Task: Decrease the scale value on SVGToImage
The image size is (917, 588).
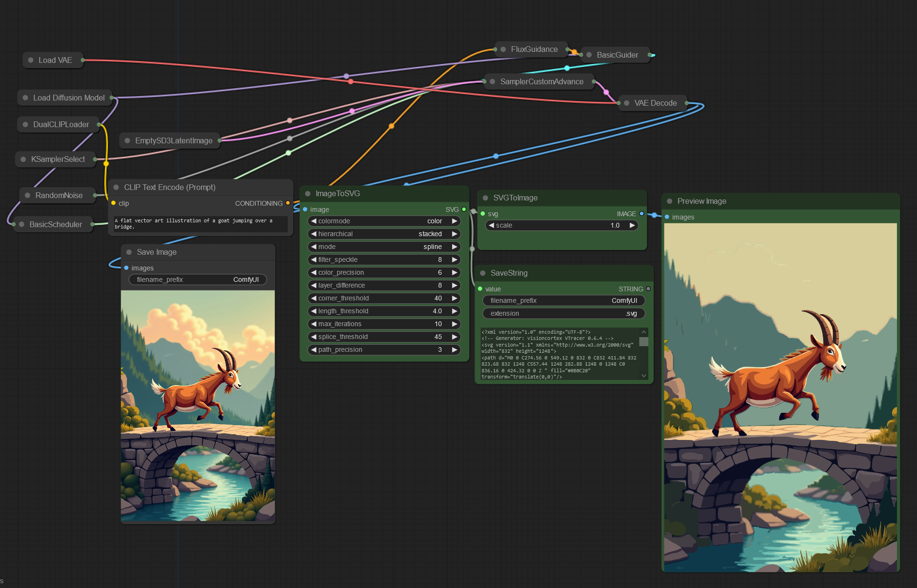Action: 491,225
